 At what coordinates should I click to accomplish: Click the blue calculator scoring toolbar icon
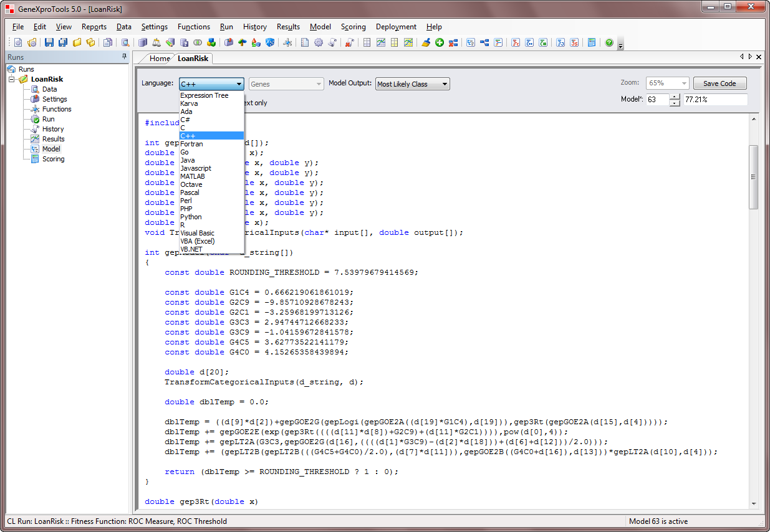pyautogui.click(x=592, y=43)
